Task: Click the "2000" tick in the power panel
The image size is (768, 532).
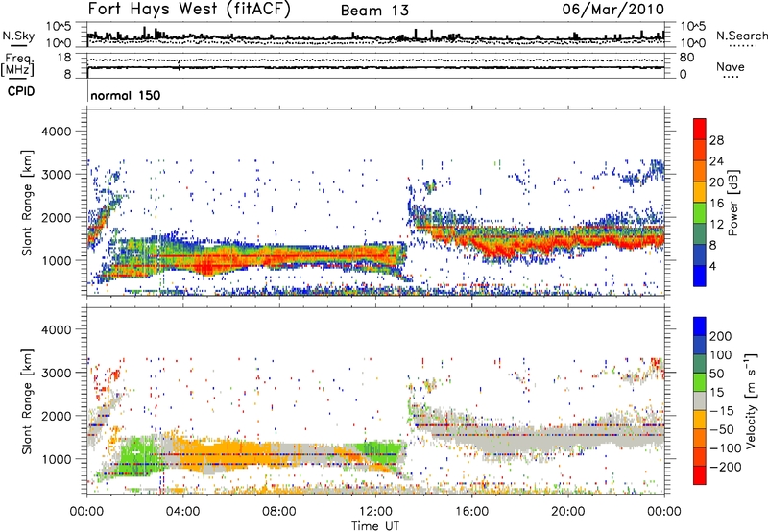Action: click(x=56, y=217)
